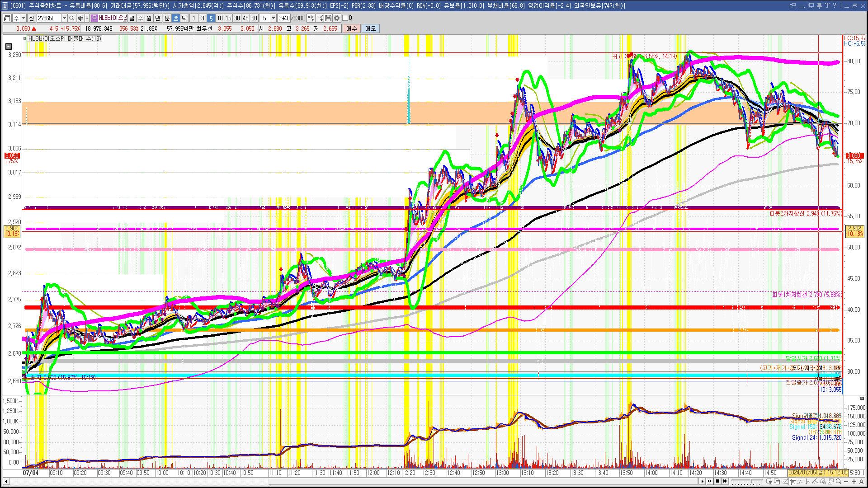The height and width of the screenshot is (488, 868).
Task: Switch to the 틱 (tick) chart tab
Action: [x=184, y=18]
